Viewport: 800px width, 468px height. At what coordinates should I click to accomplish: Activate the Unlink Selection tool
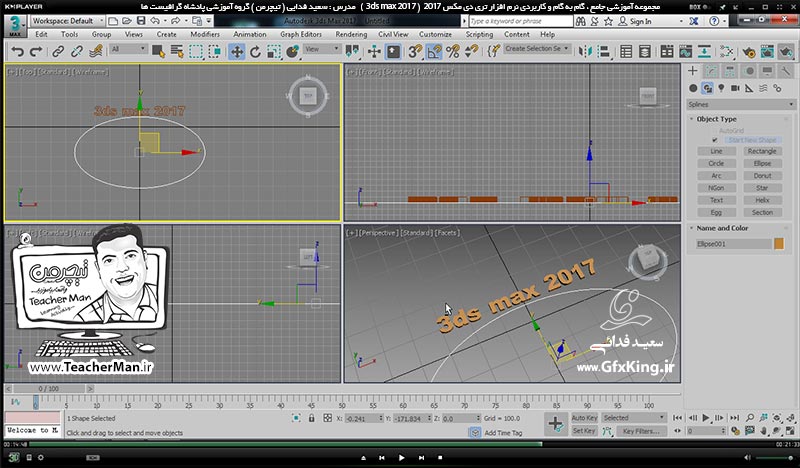[77, 52]
